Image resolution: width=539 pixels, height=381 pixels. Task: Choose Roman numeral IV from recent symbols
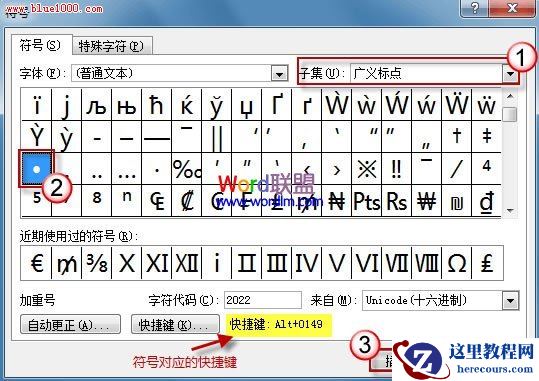(306, 263)
